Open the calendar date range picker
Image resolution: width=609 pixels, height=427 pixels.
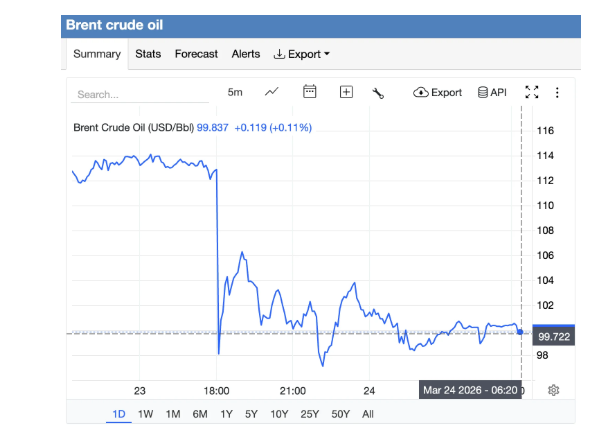[310, 92]
